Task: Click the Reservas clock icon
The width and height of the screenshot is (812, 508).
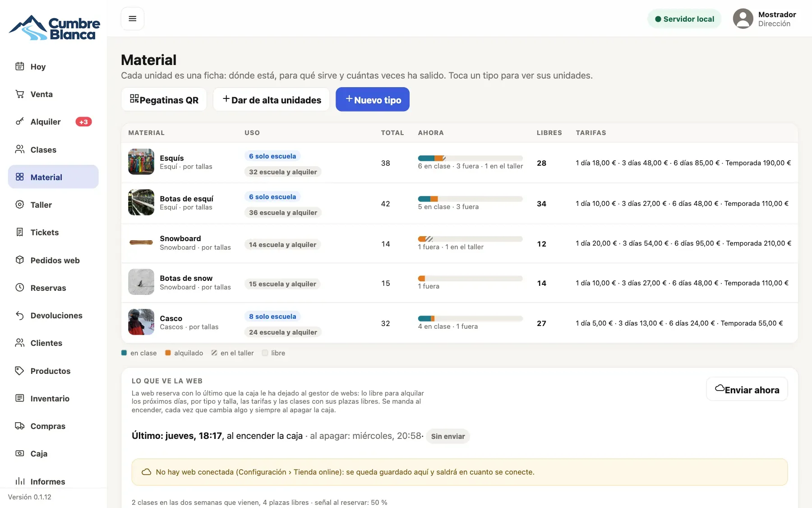Action: tap(19, 288)
